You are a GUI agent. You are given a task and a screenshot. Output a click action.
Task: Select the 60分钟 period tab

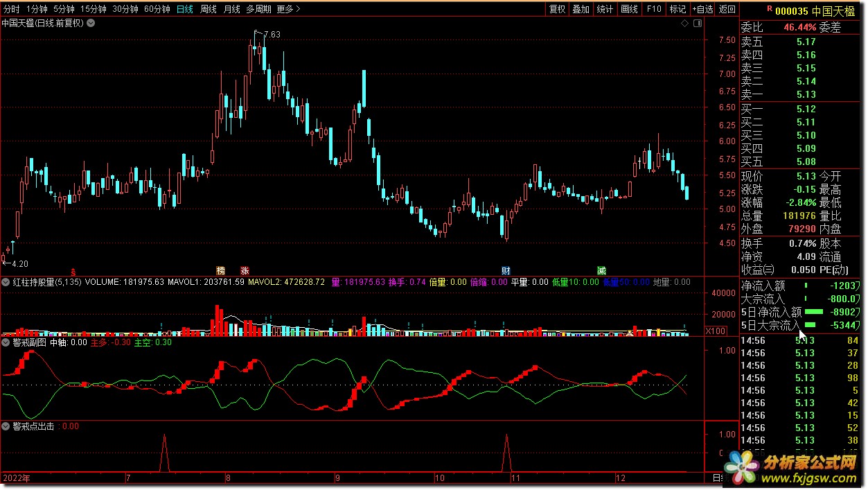[x=157, y=9]
